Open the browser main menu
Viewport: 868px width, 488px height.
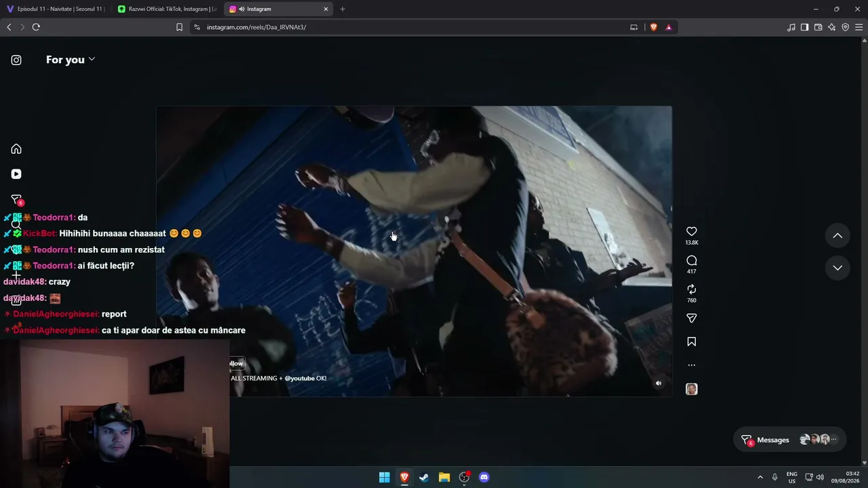point(859,27)
